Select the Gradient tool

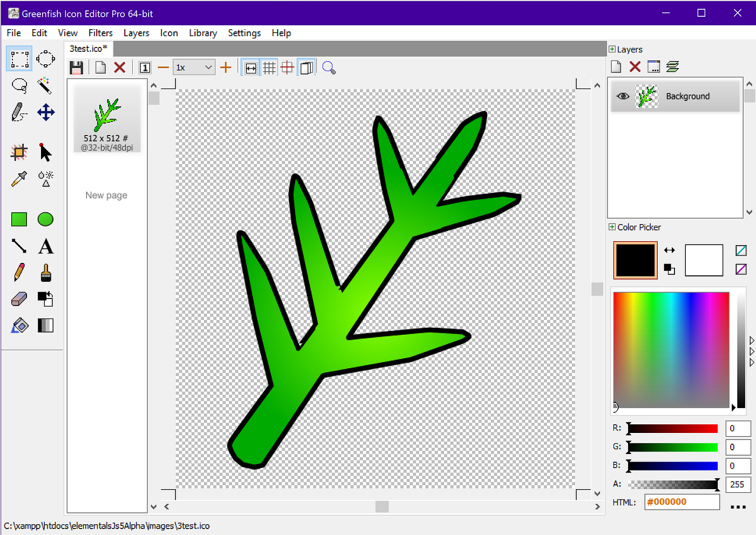click(45, 326)
